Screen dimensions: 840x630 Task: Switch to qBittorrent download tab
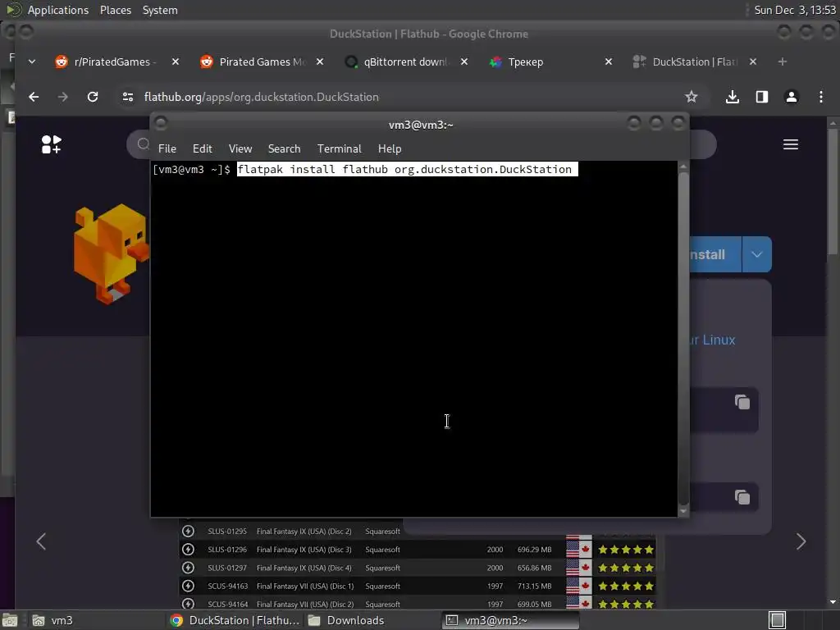tap(405, 62)
